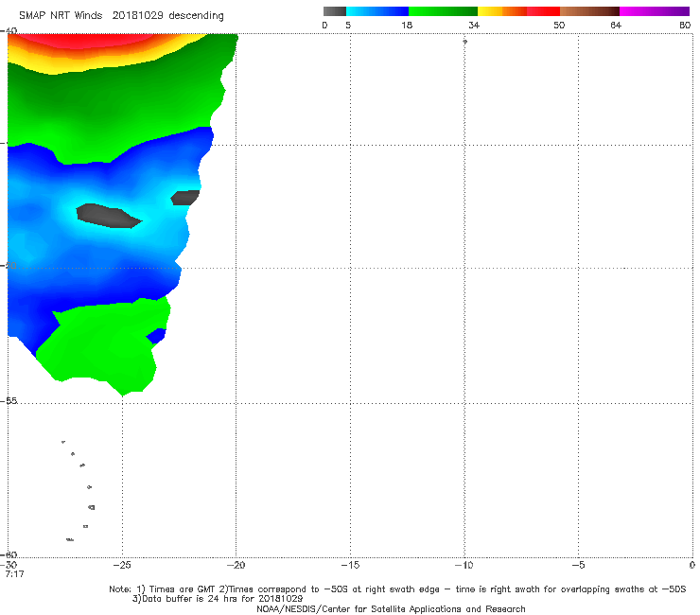Click the color bar label "34"
Image resolution: width=700 pixels, height=615 pixels.
pyautogui.click(x=474, y=25)
